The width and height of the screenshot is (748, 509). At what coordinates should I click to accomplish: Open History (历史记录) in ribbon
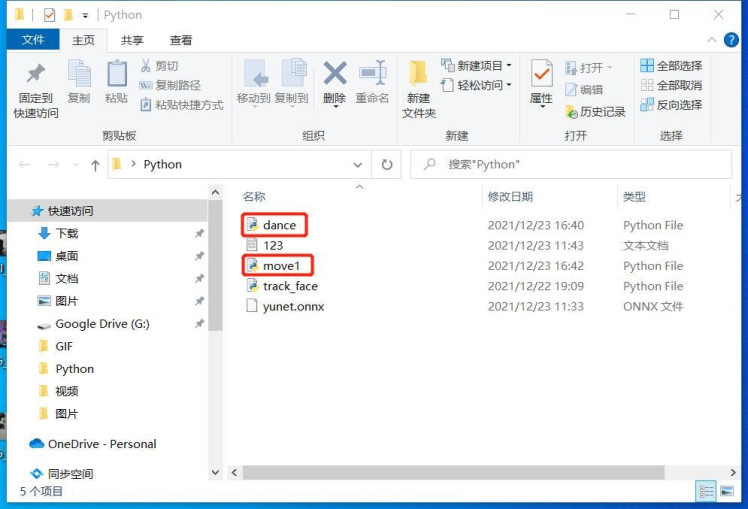click(x=595, y=112)
